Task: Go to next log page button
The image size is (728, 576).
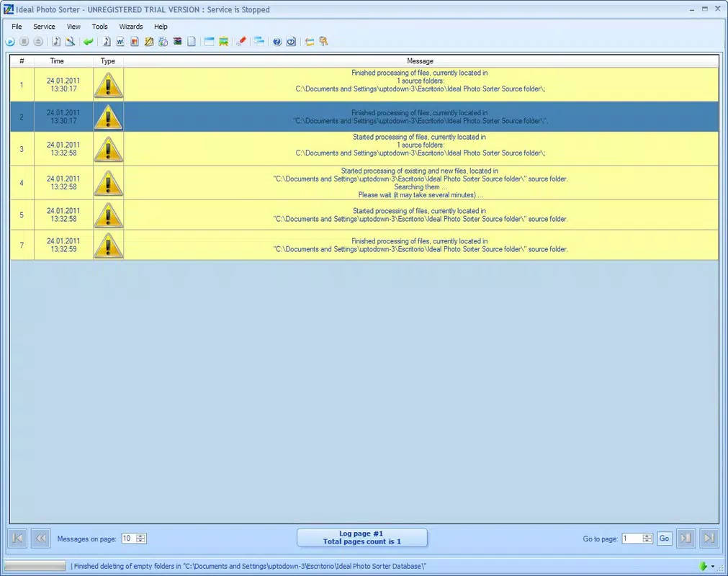Action: click(686, 539)
